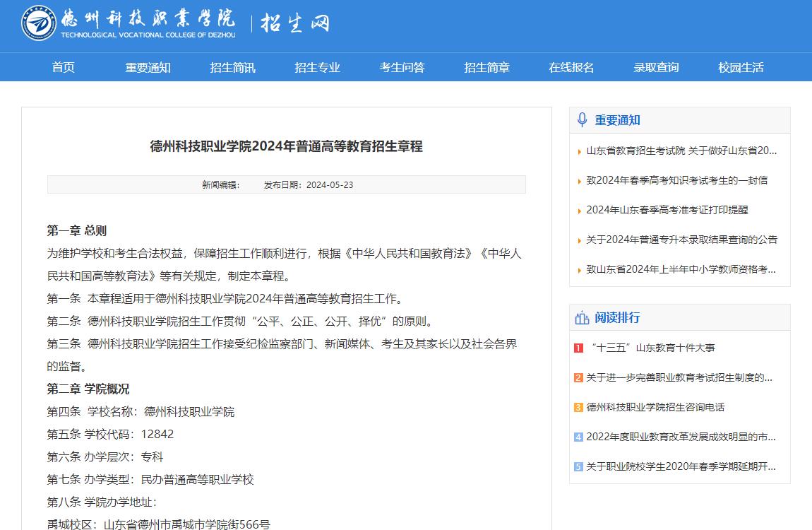Open the 山东省教育招生考试院 notice link
The width and height of the screenshot is (812, 530).
tap(681, 151)
